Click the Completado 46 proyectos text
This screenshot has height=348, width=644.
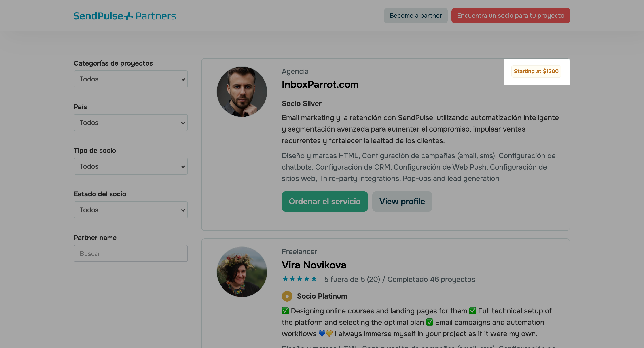click(431, 279)
